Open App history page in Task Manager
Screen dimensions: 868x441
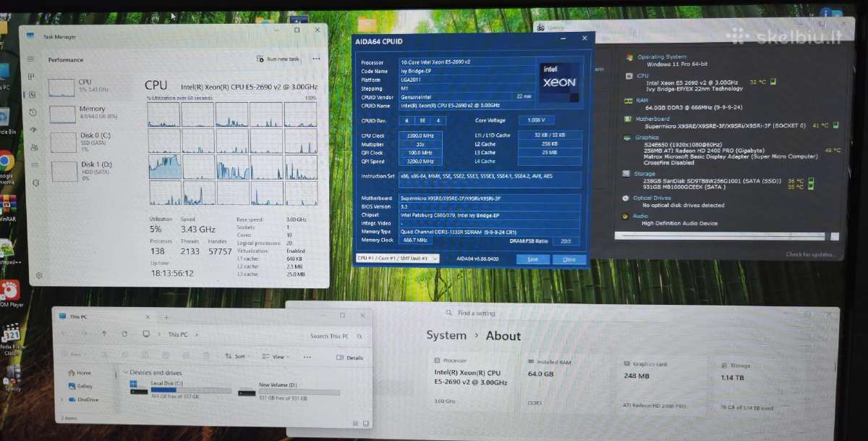point(32,113)
